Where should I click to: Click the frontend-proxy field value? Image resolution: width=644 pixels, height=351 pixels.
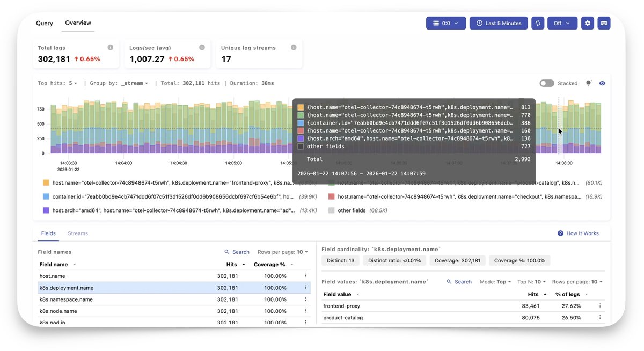[x=341, y=306]
